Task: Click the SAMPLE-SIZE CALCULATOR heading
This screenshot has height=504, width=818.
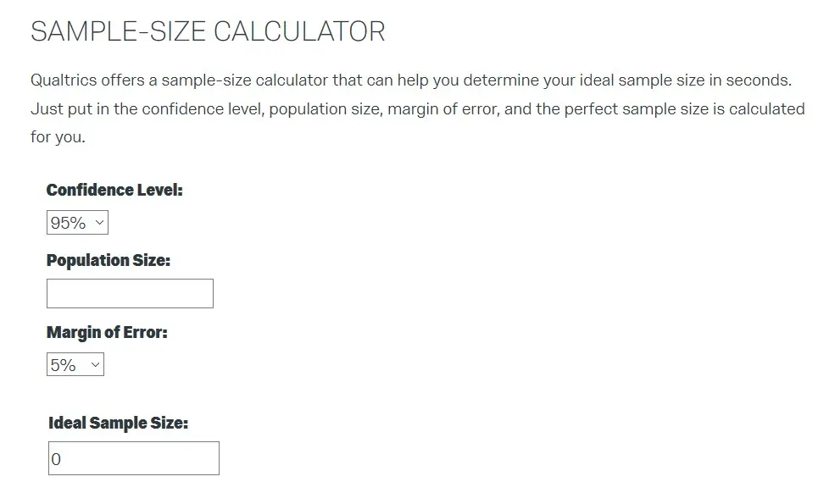Action: [x=208, y=32]
